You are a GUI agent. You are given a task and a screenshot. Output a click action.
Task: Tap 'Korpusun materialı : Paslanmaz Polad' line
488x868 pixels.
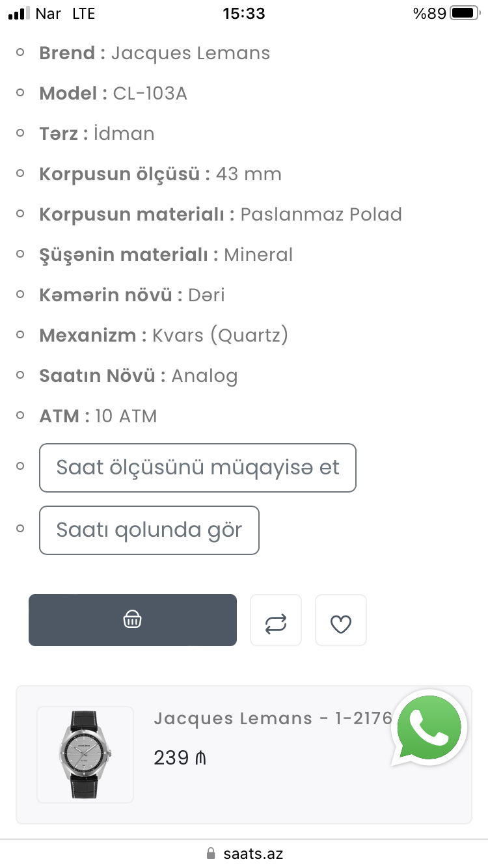[x=221, y=215]
